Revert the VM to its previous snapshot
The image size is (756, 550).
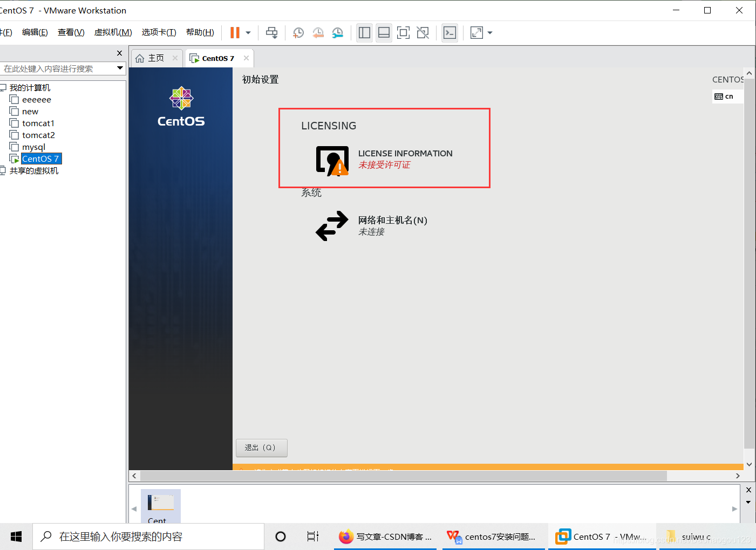318,33
